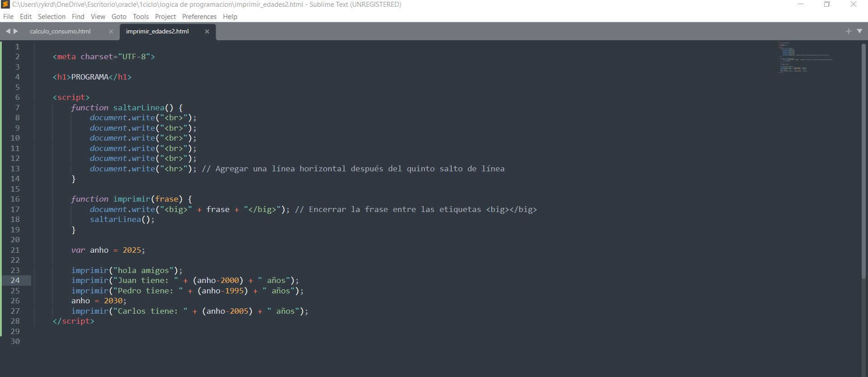Click the "Pedro tiene: " string
The width and height of the screenshot is (868, 377).
tap(148, 291)
